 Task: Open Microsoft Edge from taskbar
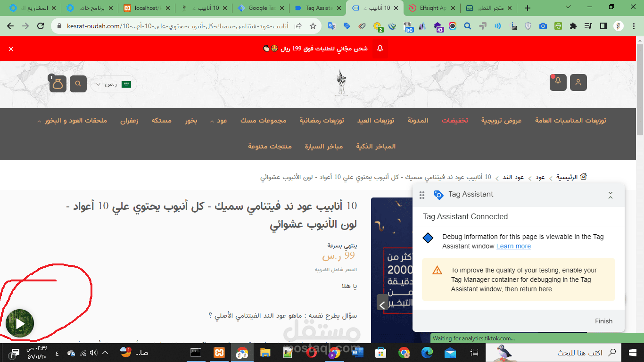tap(427, 353)
